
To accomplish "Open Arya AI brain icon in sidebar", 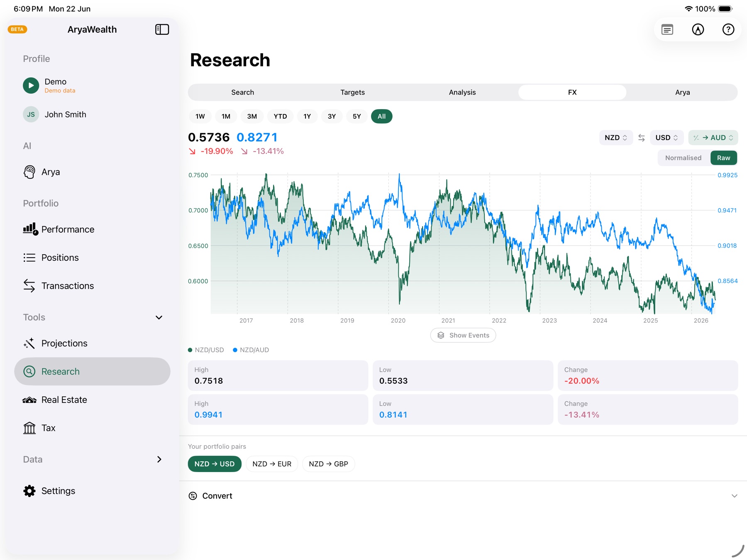I will [x=29, y=172].
